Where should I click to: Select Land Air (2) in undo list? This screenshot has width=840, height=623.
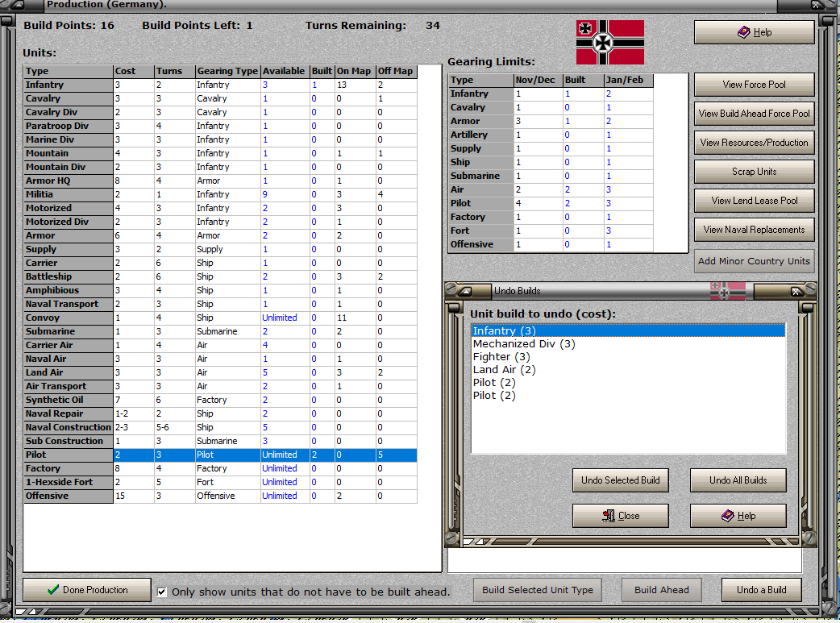628,370
